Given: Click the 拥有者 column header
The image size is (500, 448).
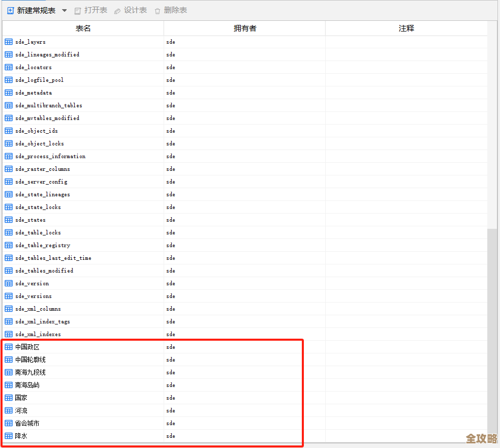Looking at the screenshot, I should click(244, 28).
